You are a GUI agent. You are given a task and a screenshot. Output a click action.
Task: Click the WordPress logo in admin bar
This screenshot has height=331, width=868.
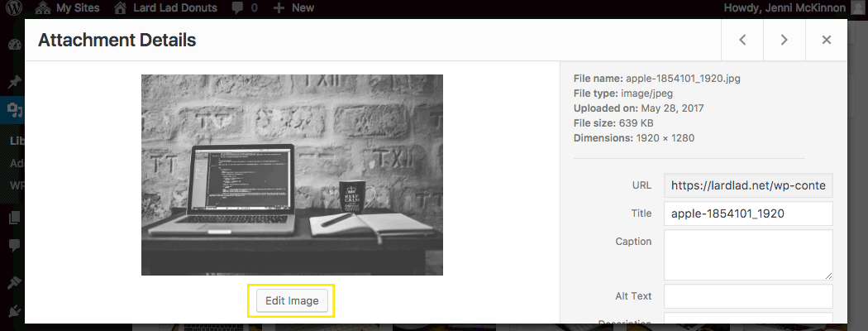[x=13, y=7]
